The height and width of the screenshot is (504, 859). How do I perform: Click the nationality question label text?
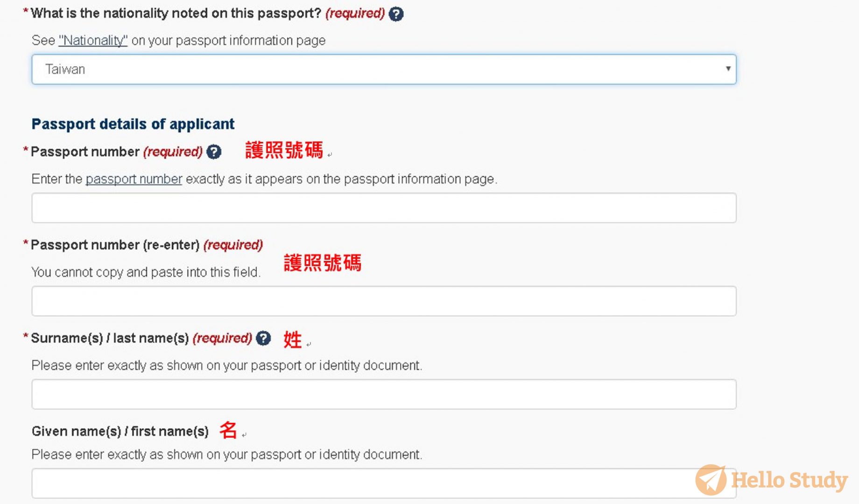(176, 14)
